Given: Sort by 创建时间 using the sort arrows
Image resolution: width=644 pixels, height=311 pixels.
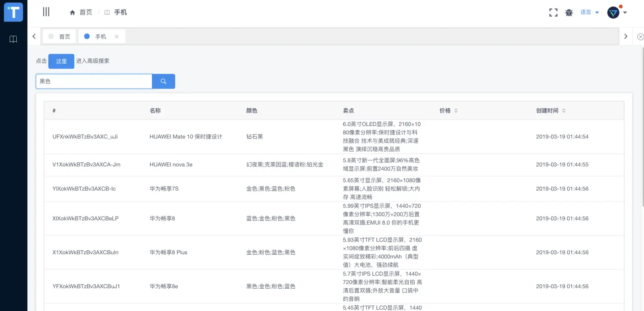Looking at the screenshot, I should [x=564, y=111].
